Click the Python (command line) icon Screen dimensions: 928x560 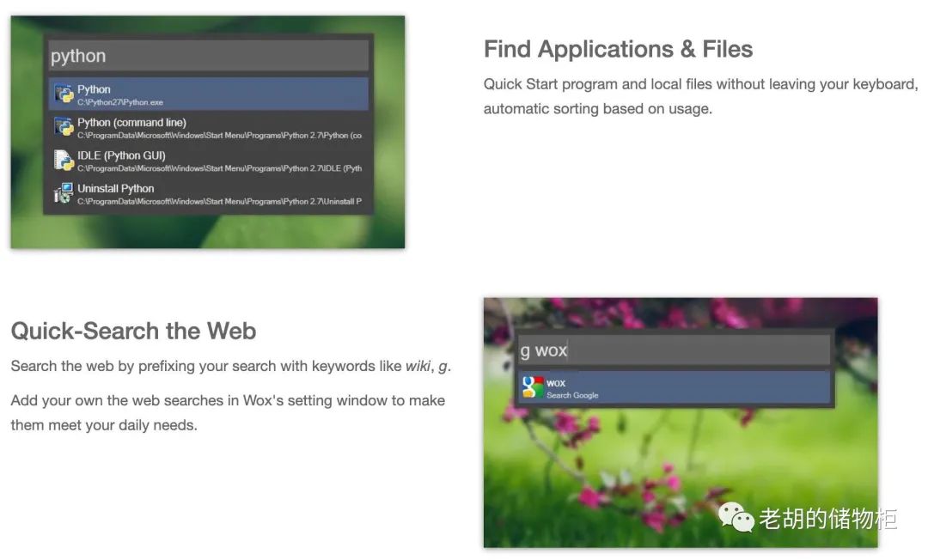tap(64, 127)
